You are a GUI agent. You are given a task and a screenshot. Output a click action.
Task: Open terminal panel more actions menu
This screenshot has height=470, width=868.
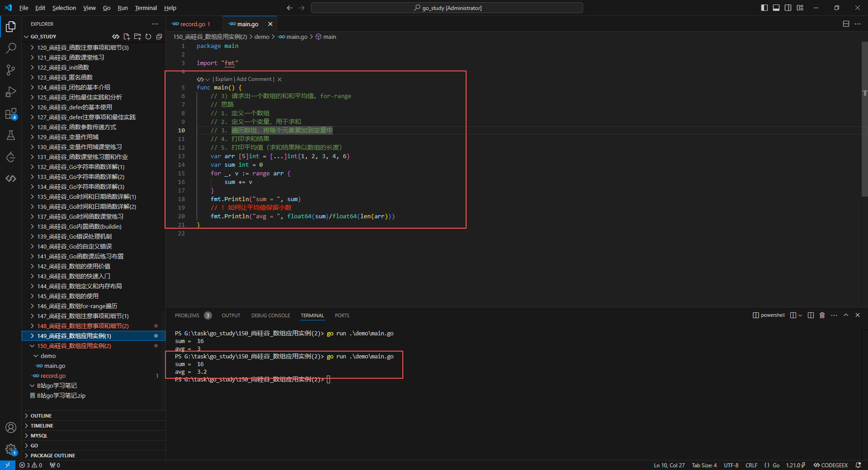[834, 315]
